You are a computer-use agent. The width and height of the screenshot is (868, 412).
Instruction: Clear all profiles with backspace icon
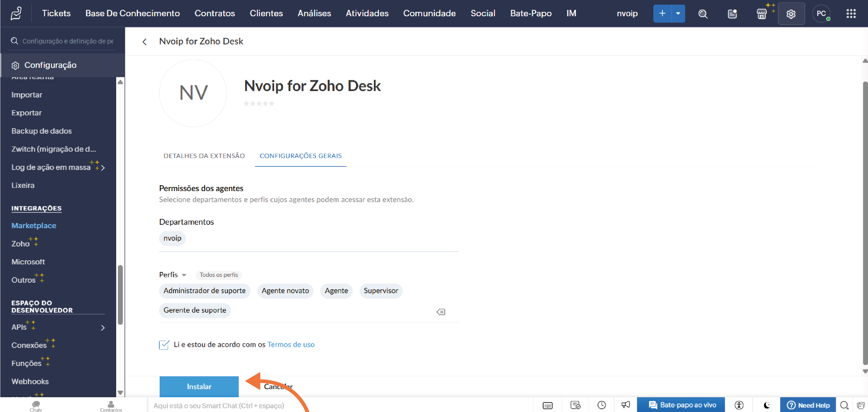(x=440, y=312)
